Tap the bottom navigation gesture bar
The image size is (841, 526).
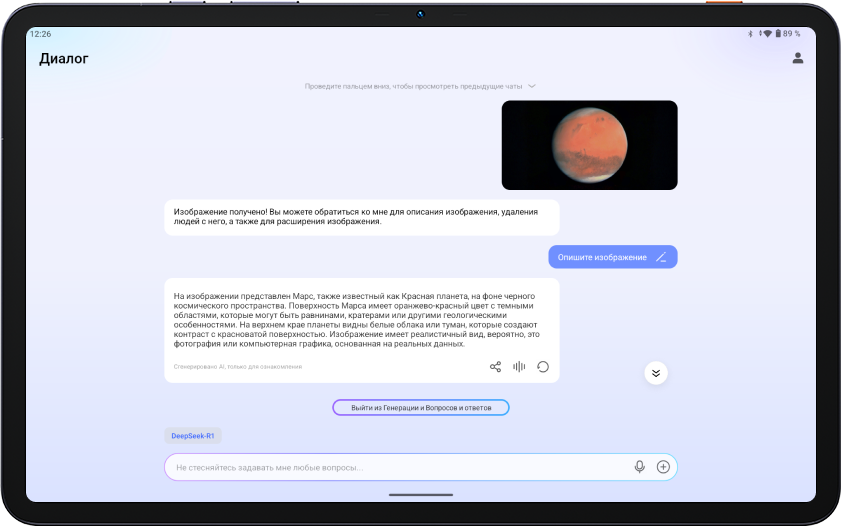click(x=420, y=494)
